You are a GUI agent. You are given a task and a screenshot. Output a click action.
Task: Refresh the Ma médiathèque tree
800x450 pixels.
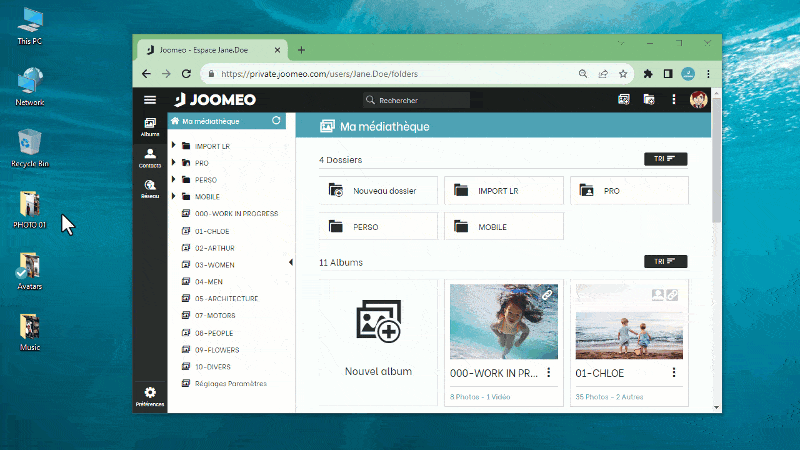click(277, 121)
